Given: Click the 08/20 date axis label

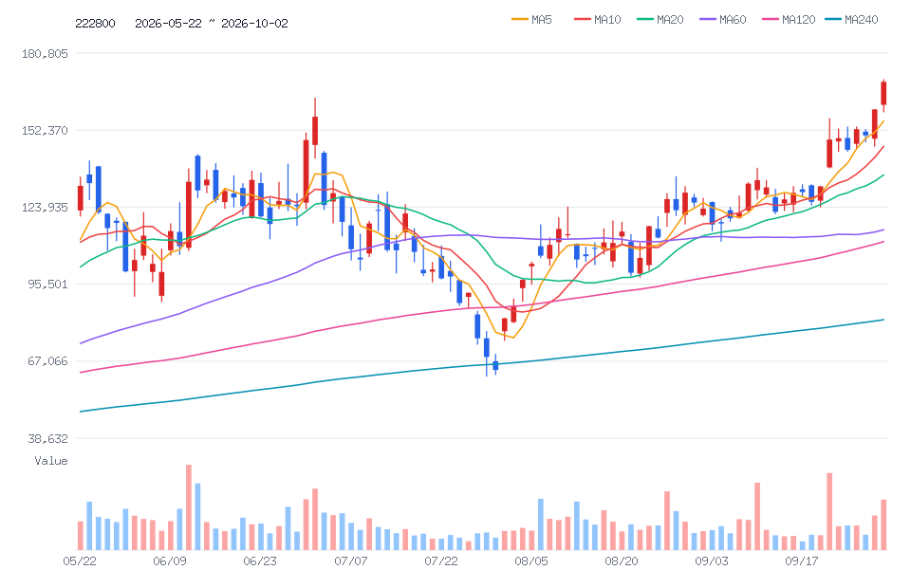Looking at the screenshot, I should pyautogui.click(x=621, y=561).
